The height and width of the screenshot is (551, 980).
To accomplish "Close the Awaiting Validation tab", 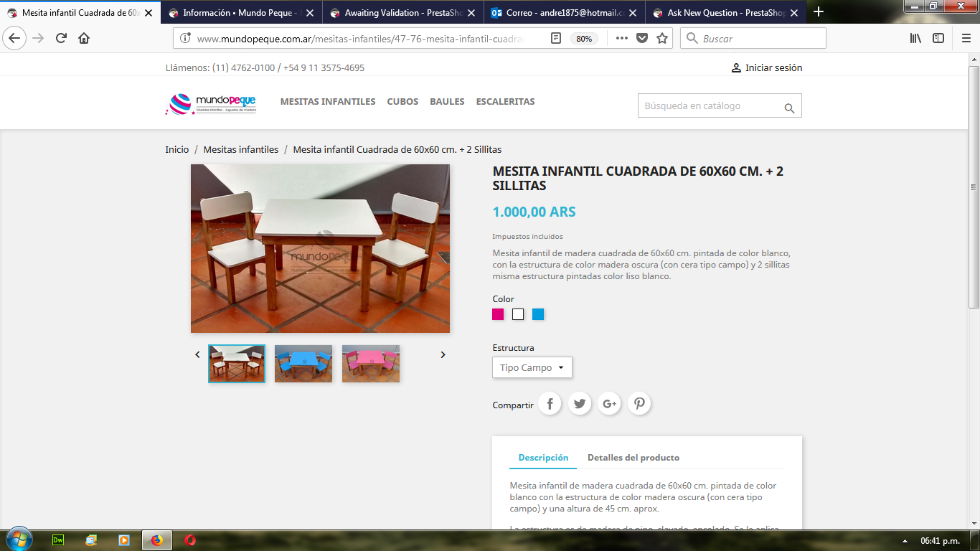I will point(473,12).
